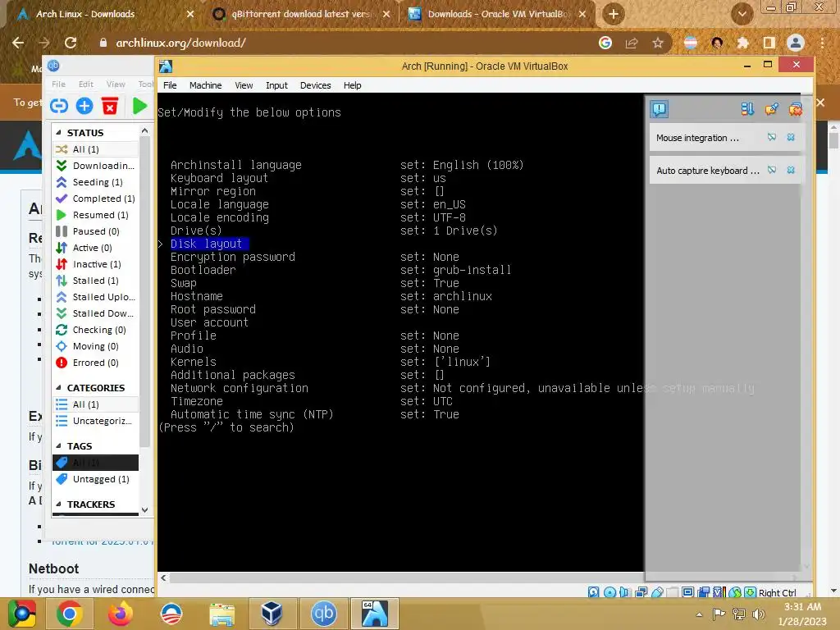
Task: Select the Paused (0) status filter
Action: coord(97,231)
